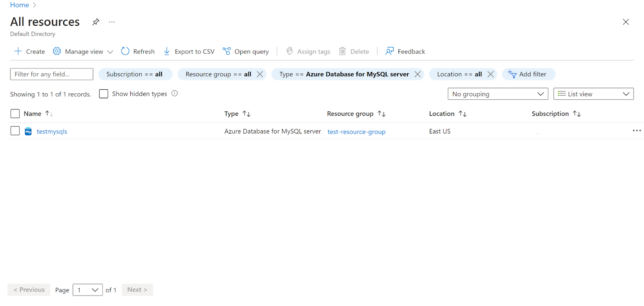Click info icon next to hidden types
Image resolution: width=644 pixels, height=306 pixels.
pos(175,94)
